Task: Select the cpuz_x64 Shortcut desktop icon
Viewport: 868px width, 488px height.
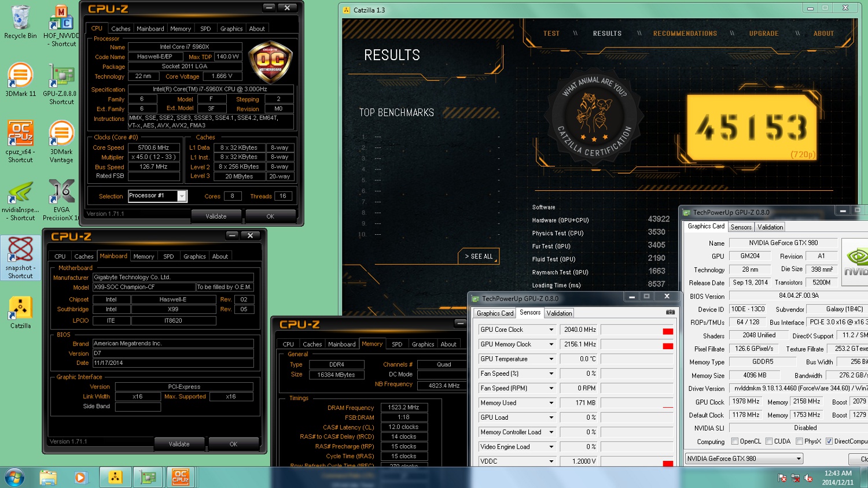Action: coord(20,142)
